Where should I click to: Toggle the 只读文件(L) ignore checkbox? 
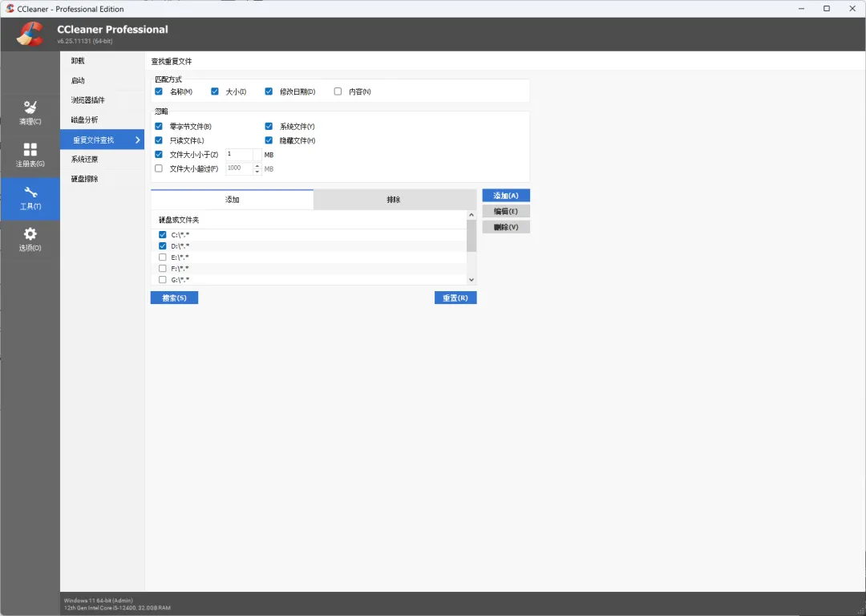coord(159,140)
